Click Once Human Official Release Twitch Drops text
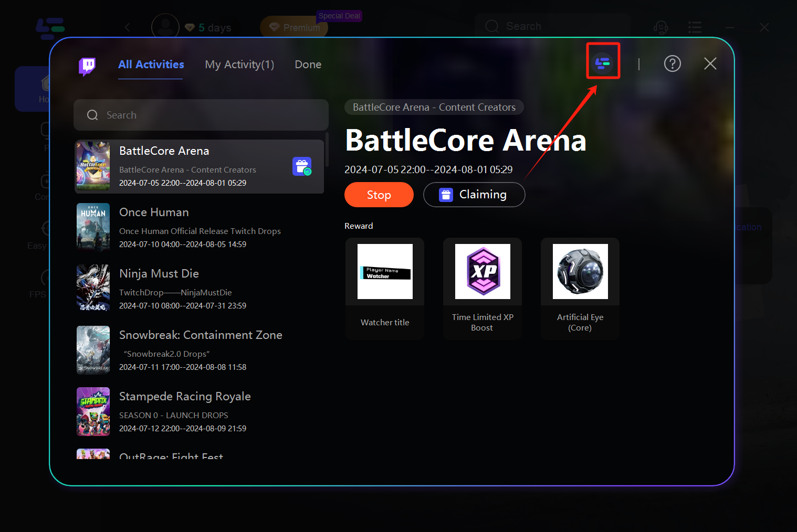 [x=200, y=231]
